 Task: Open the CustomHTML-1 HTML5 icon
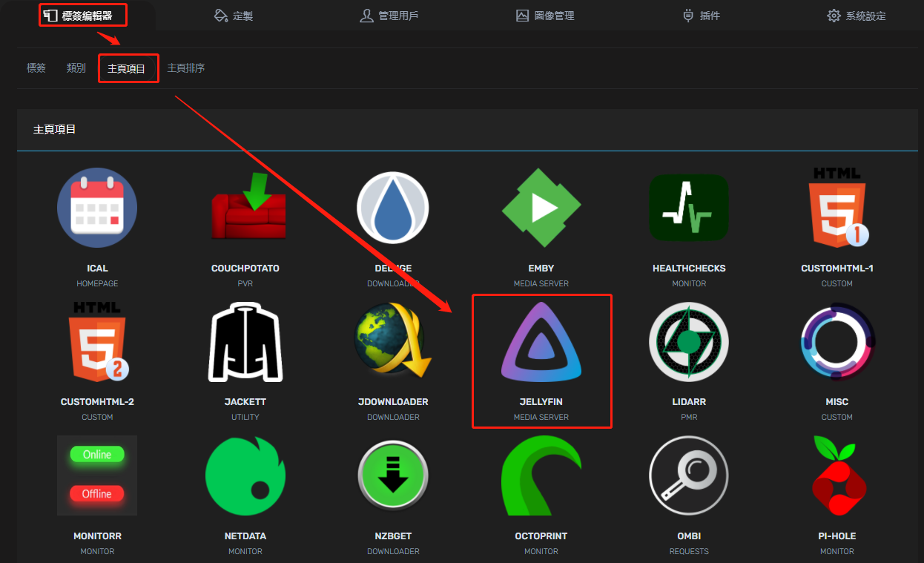coord(837,208)
